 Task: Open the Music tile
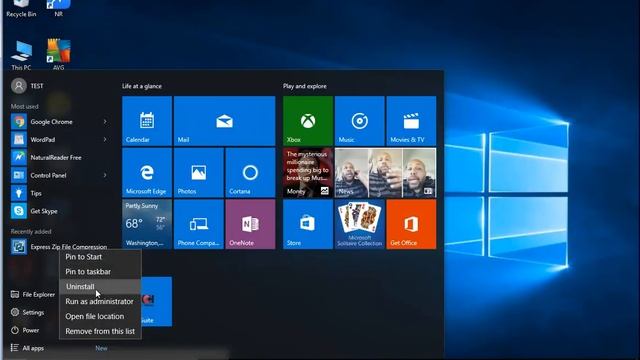[x=360, y=121]
